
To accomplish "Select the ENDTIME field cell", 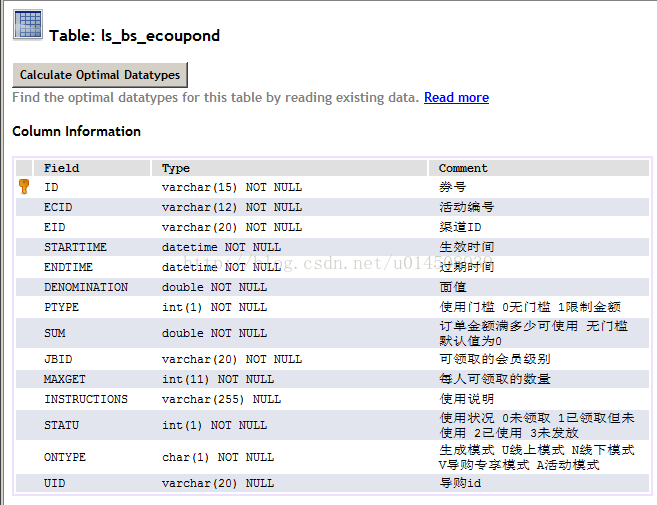I will pyautogui.click(x=92, y=267).
